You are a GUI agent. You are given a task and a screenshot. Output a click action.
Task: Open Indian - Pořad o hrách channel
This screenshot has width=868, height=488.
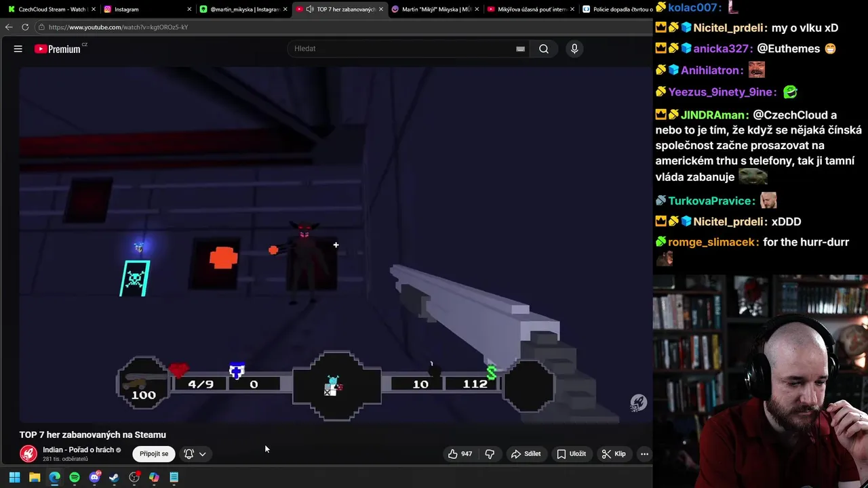click(78, 450)
